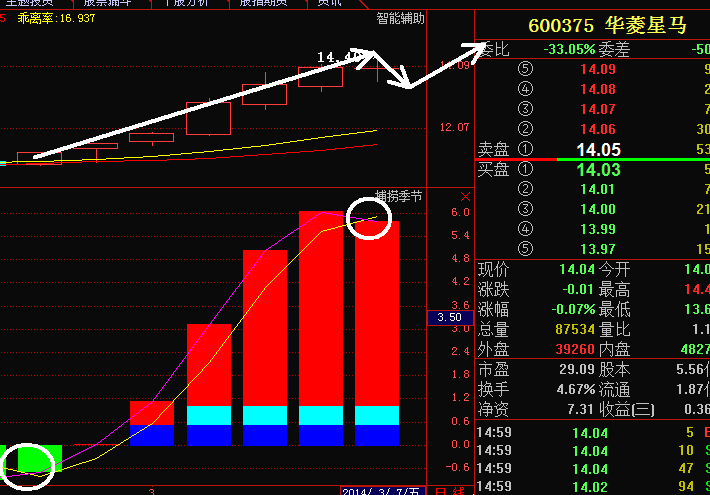The image size is (710, 495).
Task: Click the 12.07 price axis label
Action: pos(455,127)
